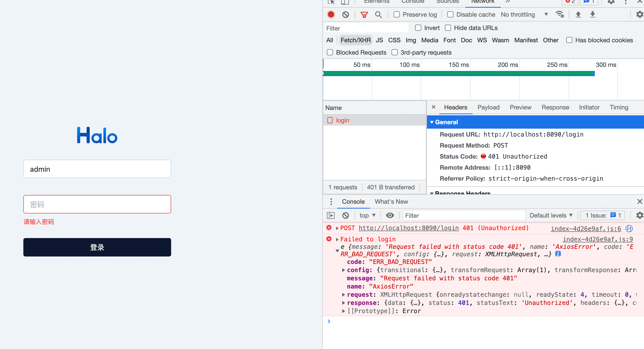The width and height of the screenshot is (644, 349).
Task: Check Has blocked cookies
Action: 569,40
